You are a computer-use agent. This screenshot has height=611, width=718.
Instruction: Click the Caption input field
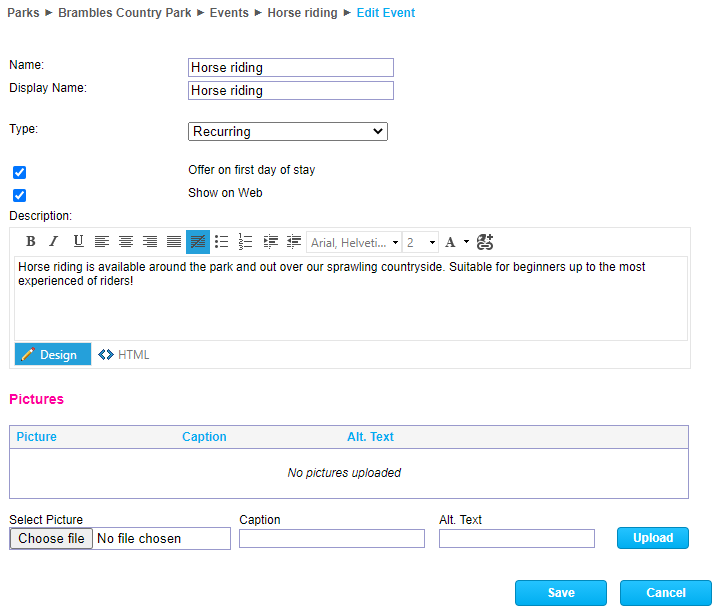tap(331, 539)
